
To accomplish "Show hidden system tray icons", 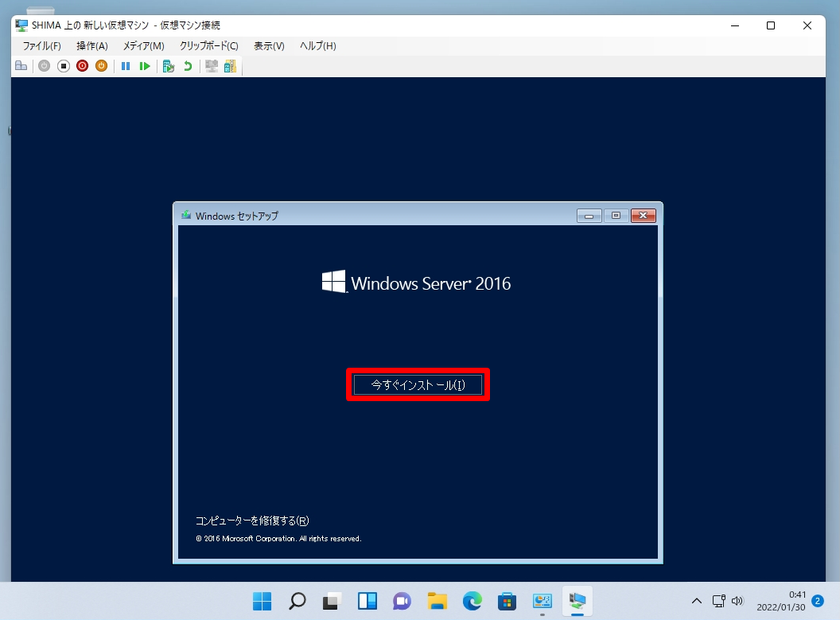I will 697,601.
